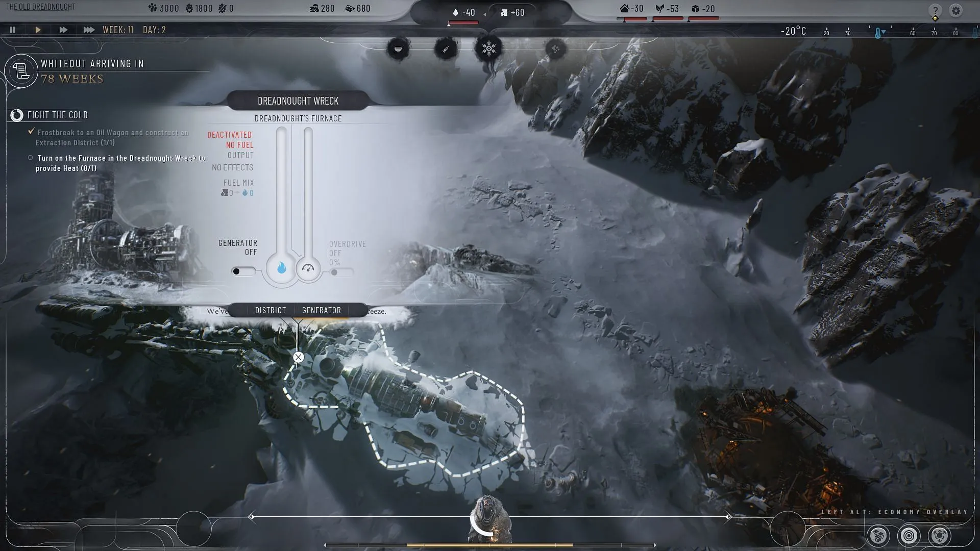Expand the Fight the Cold objective

pos(16,114)
